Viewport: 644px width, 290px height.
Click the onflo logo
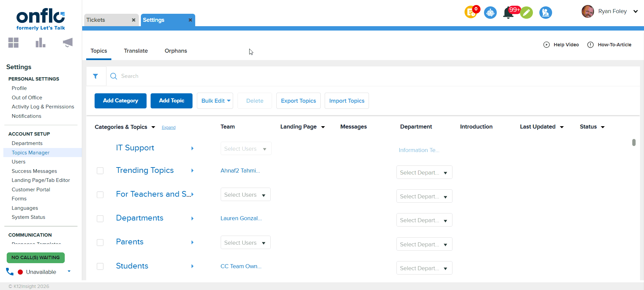pos(41,19)
